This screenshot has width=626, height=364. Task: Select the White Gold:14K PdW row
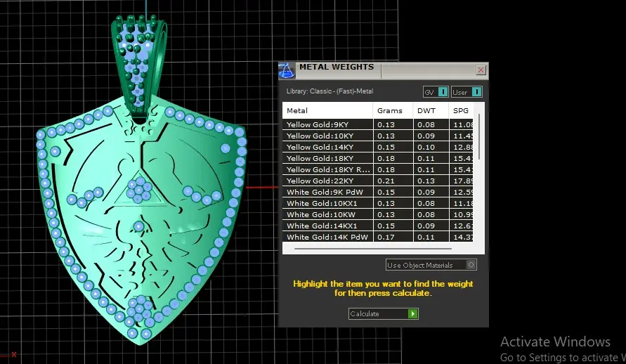(378, 237)
